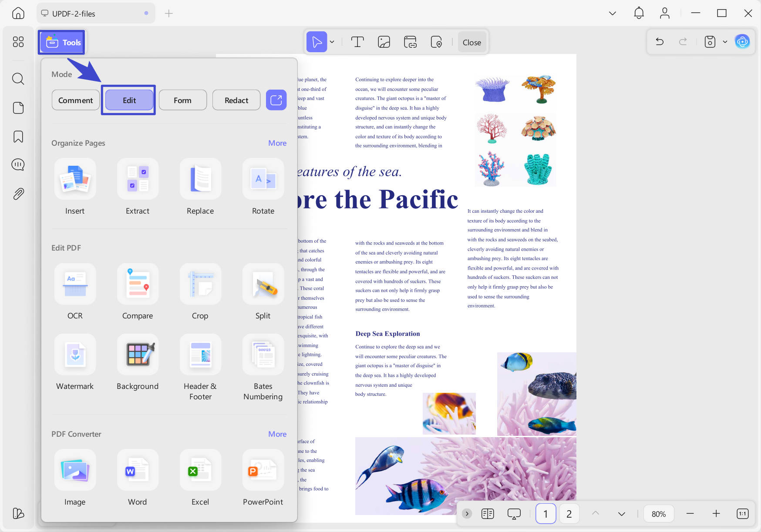761x532 pixels.
Task: Switch to Redact mode
Action: 236,100
